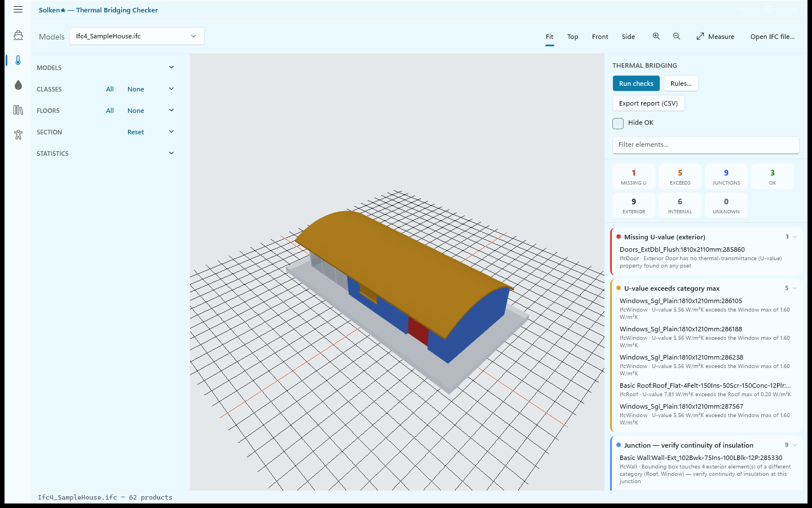Select Basic Wall 285330 junction result
812x508 pixels.
(x=707, y=469)
